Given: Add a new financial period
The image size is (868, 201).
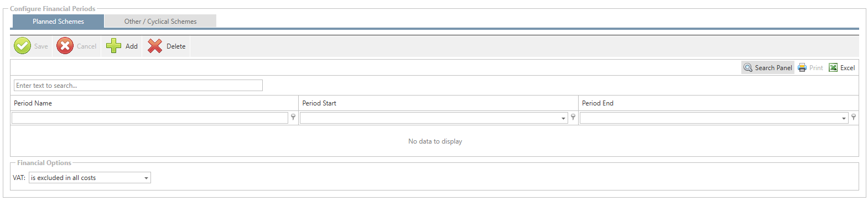Looking at the screenshot, I should (x=122, y=46).
